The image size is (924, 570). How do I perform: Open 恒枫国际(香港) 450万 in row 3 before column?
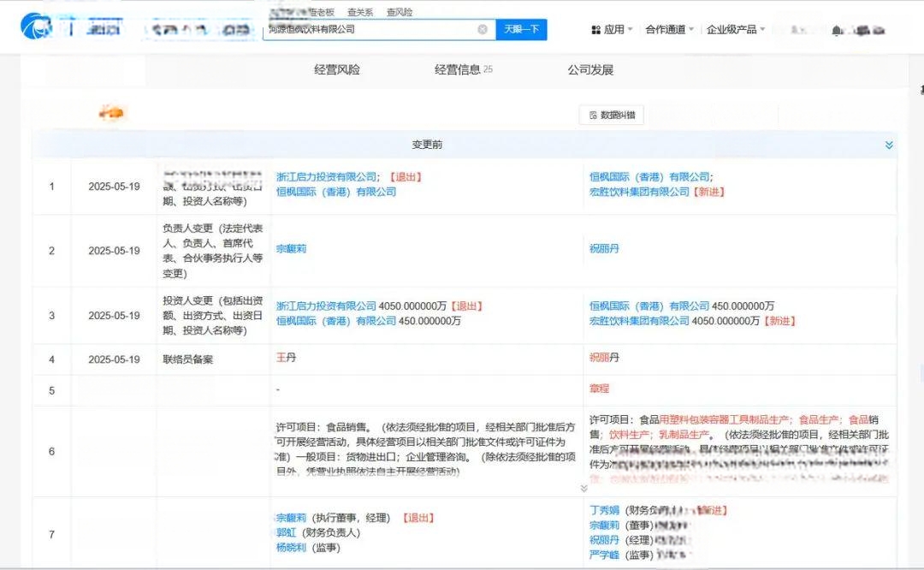pyautogui.click(x=336, y=321)
